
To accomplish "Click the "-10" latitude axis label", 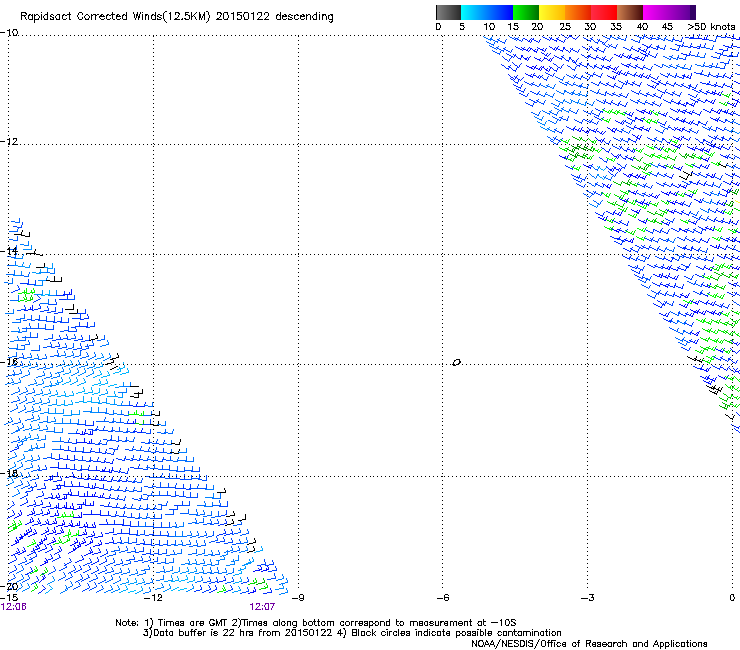I will pyautogui.click(x=9, y=33).
